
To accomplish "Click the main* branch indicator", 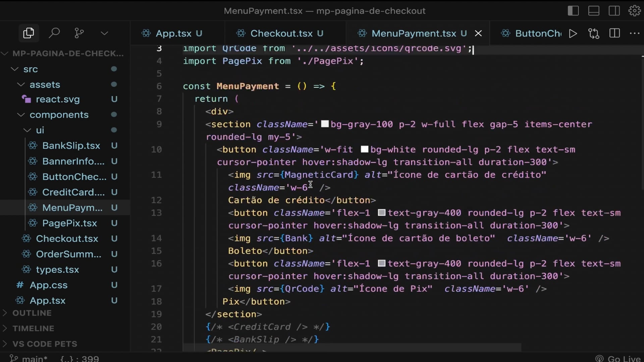I will pos(30,359).
